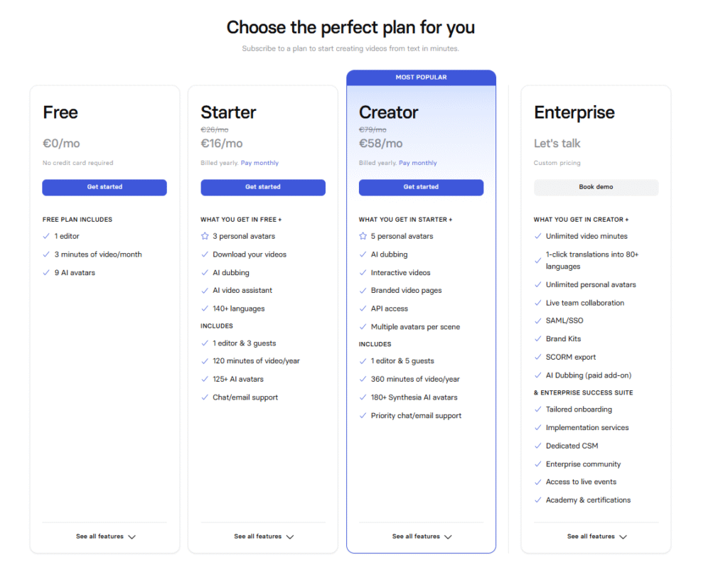Click checkmark beside Interactive videos
Viewport: 728px width, 568px height.
coord(363,272)
